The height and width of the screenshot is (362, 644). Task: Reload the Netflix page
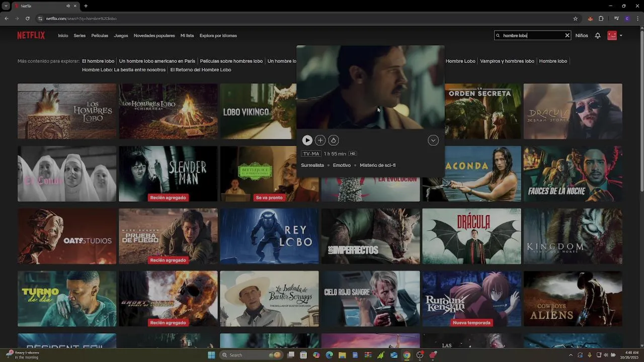coord(27,19)
